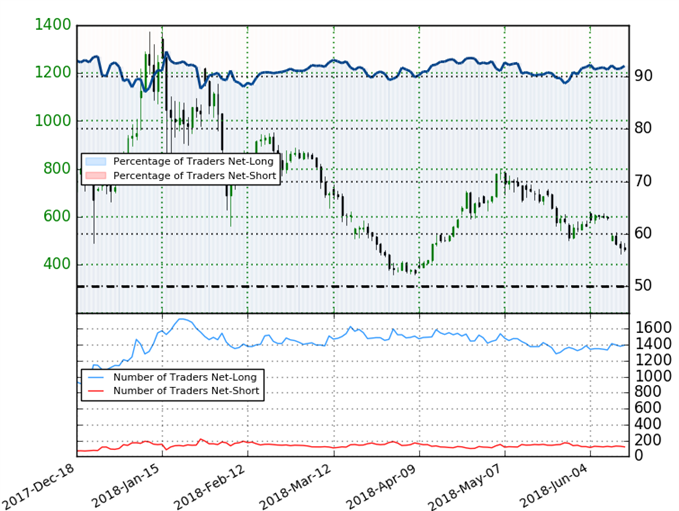Click the 800 green price axis label

[x=57, y=168]
